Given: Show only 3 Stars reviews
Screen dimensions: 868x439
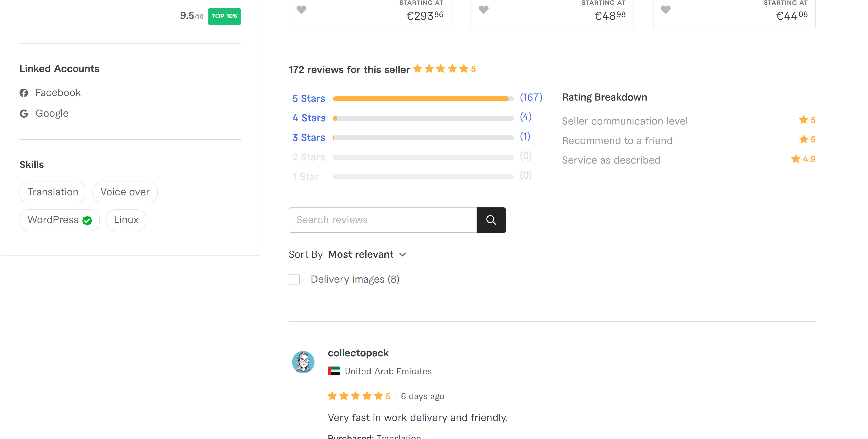Looking at the screenshot, I should (x=309, y=137).
